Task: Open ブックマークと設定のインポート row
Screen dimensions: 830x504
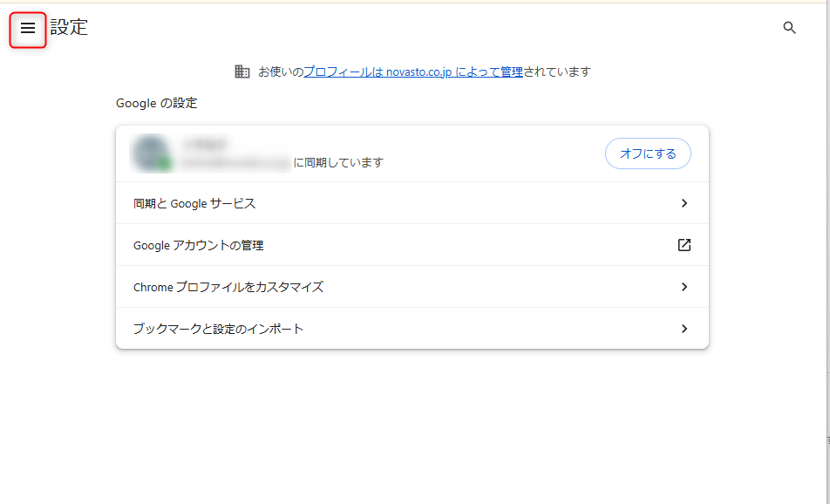Action: [x=412, y=329]
